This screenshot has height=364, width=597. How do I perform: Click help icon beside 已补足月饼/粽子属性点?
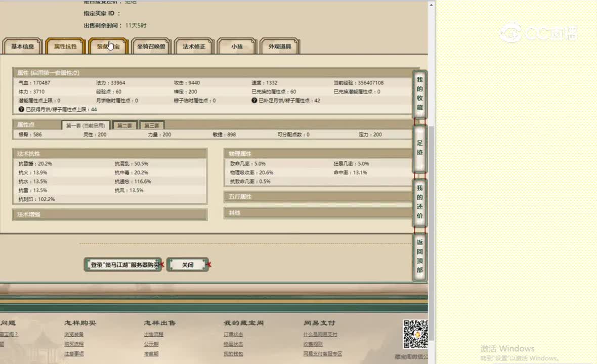click(x=254, y=101)
